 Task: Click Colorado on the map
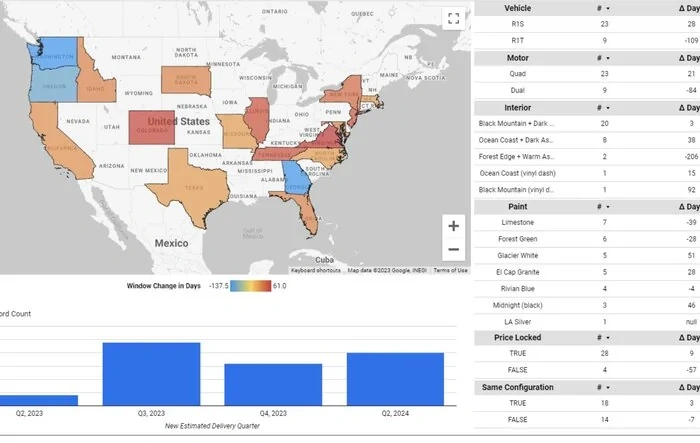coord(152,128)
